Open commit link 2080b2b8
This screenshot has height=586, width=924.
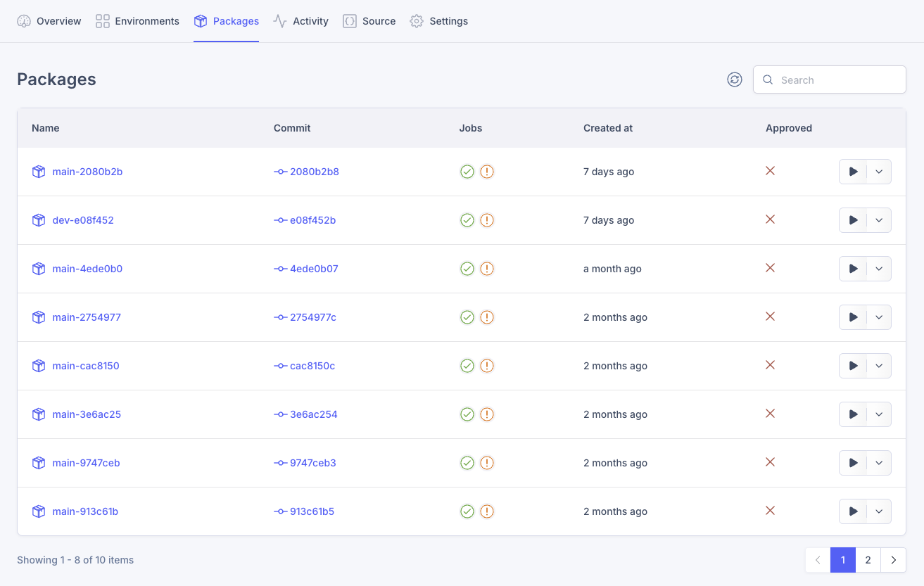pos(314,172)
